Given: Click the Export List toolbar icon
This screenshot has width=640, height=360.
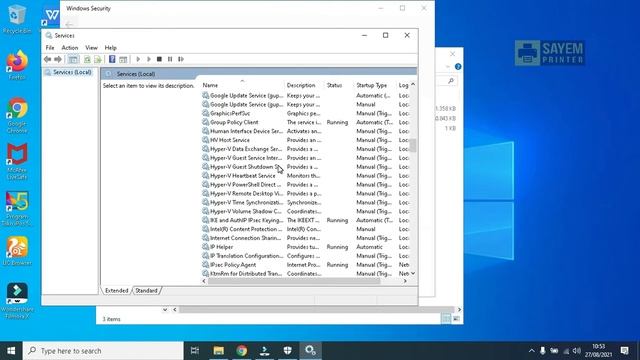Looking at the screenshot, I should (98, 59).
